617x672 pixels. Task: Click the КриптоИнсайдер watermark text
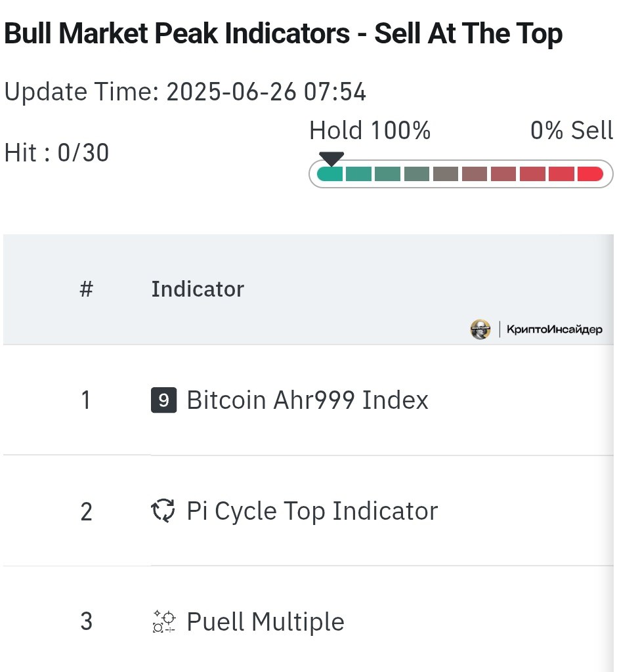click(x=555, y=329)
